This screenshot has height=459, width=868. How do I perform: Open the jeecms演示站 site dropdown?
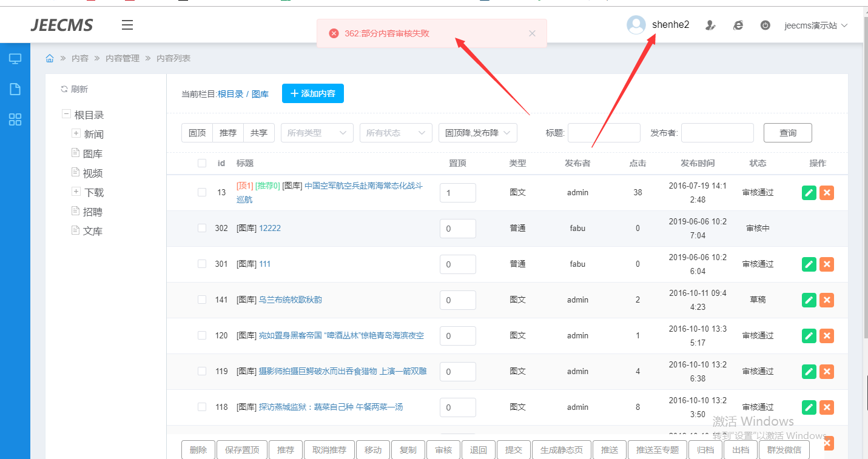pos(815,25)
